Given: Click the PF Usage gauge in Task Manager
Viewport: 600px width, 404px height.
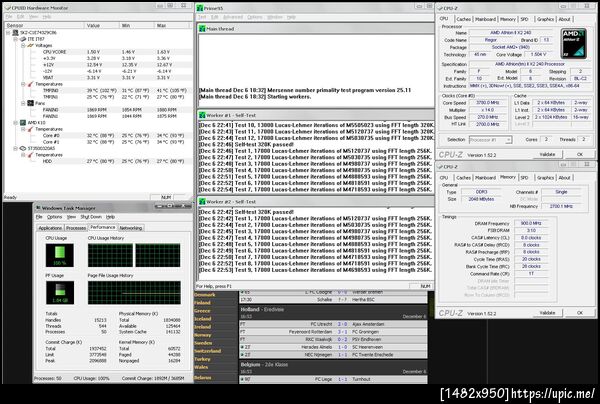Looking at the screenshot, I should [60, 292].
